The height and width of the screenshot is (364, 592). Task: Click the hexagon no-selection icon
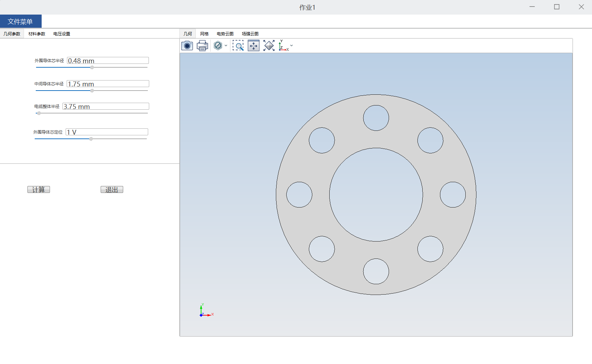click(x=218, y=45)
